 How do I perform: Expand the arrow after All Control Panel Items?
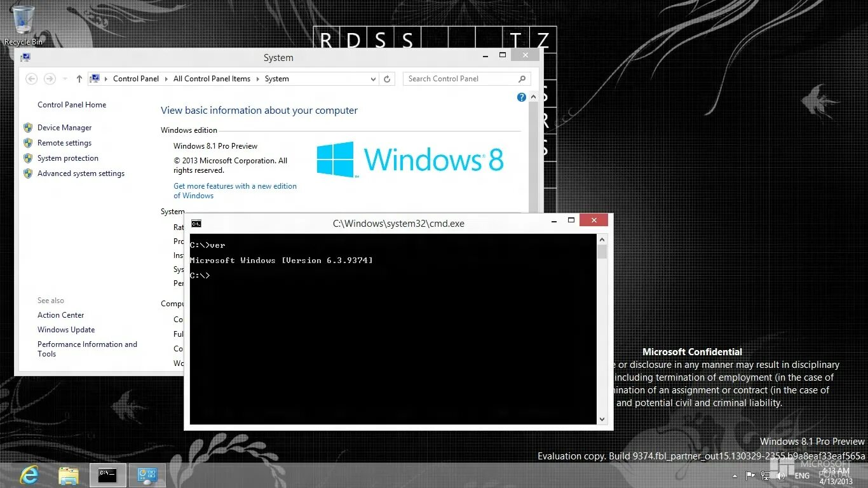pos(257,79)
